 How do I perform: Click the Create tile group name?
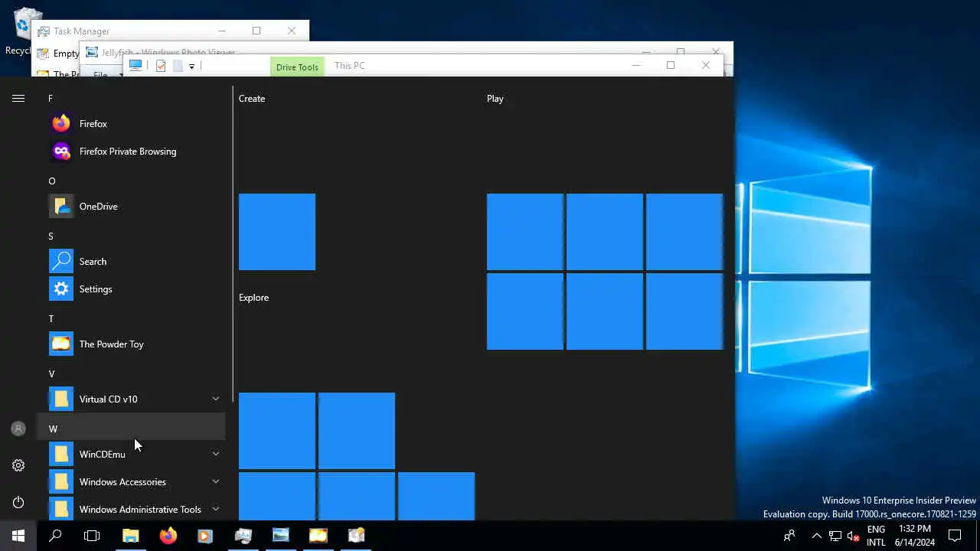pyautogui.click(x=252, y=98)
